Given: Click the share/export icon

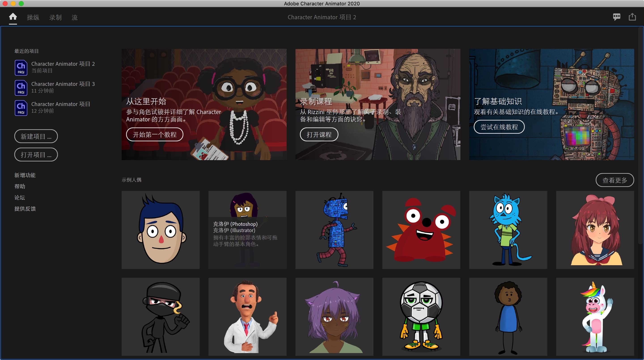Looking at the screenshot, I should [632, 17].
